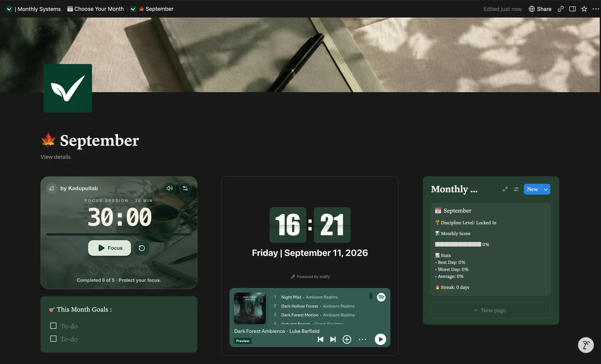Mark the fifth focus session circle
The height and width of the screenshot is (364, 601).
coord(144,269)
